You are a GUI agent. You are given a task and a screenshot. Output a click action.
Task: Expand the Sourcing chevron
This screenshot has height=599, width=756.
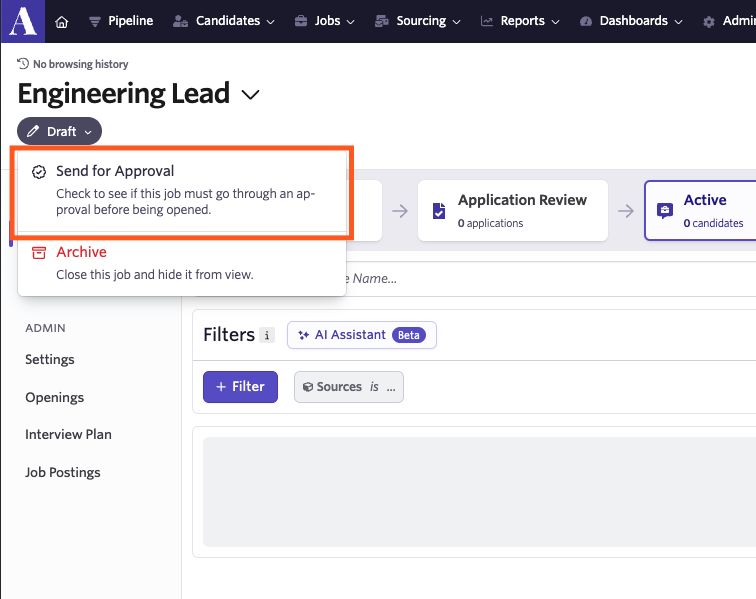(457, 22)
